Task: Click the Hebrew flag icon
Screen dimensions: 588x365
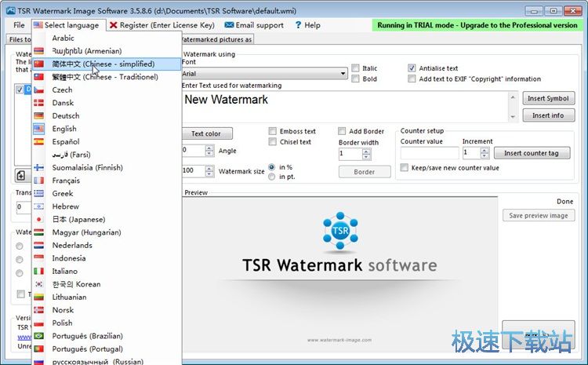Action: [x=39, y=206]
